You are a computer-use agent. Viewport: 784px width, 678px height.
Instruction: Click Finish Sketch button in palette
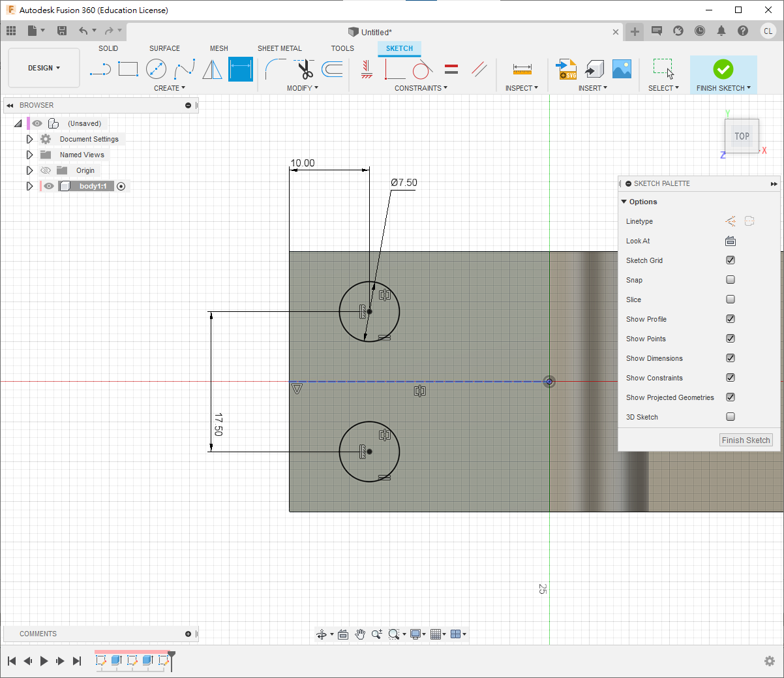746,440
